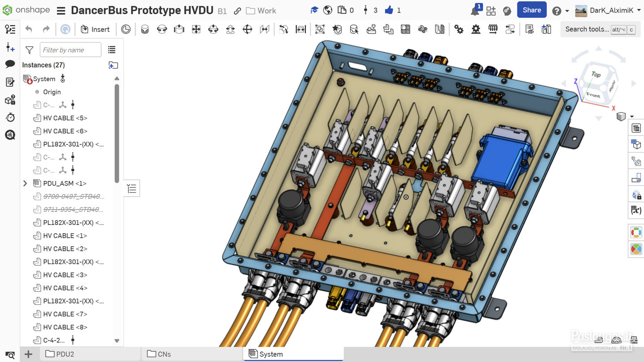
Task: Toggle the collapsed feature list panel button
Action: coord(131,189)
